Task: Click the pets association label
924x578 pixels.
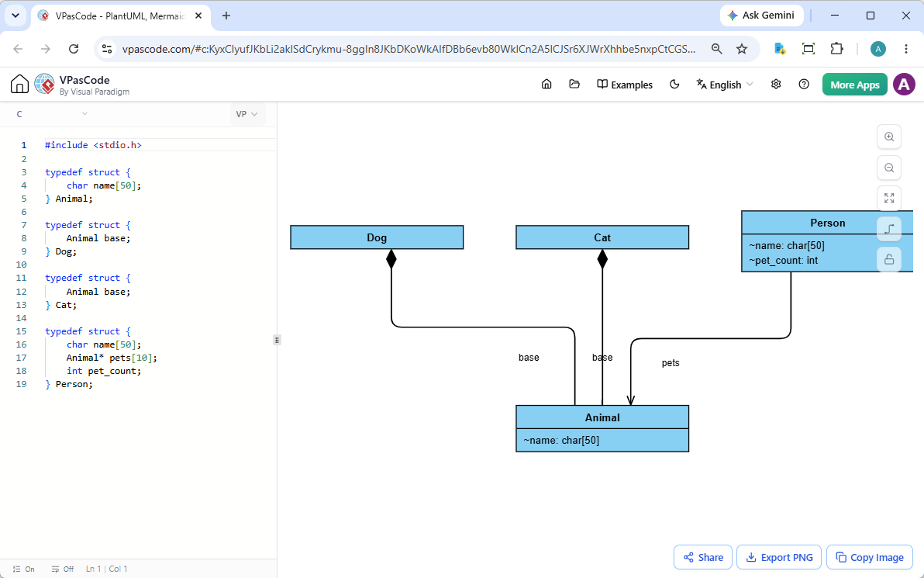Action: (671, 363)
